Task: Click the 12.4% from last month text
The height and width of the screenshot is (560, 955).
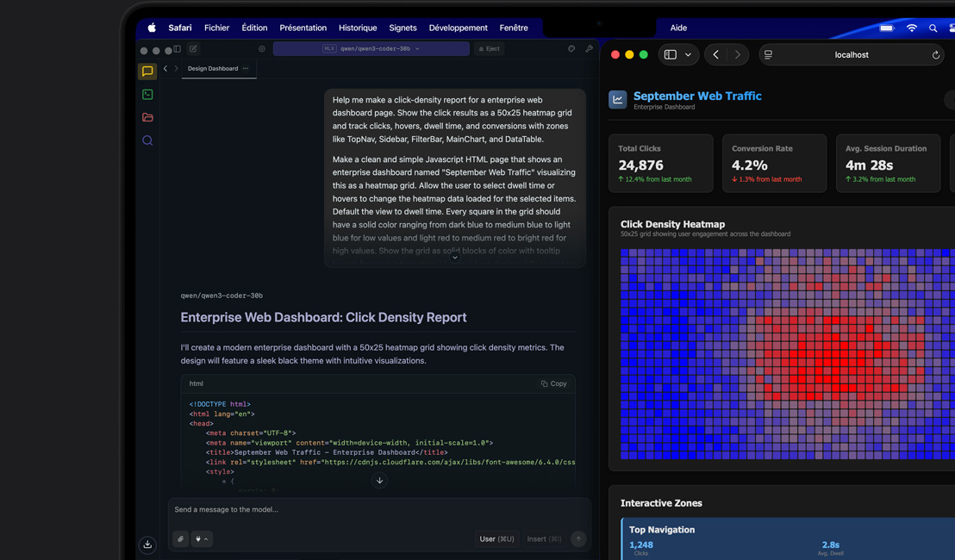Action: click(655, 179)
